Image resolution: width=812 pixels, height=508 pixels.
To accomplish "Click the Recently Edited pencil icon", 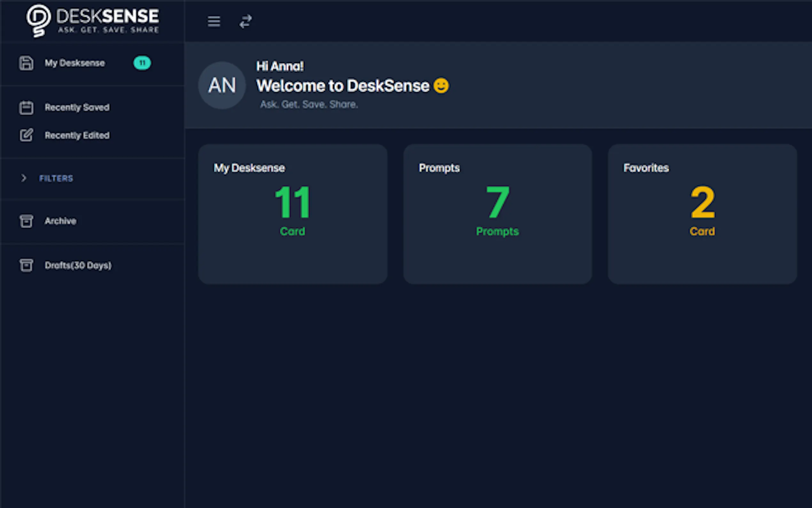I will [26, 135].
